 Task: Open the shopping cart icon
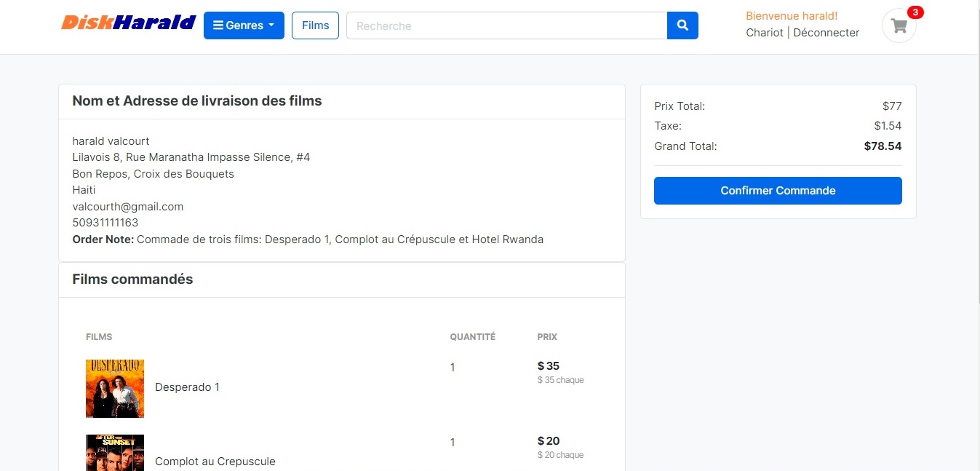coord(899,26)
